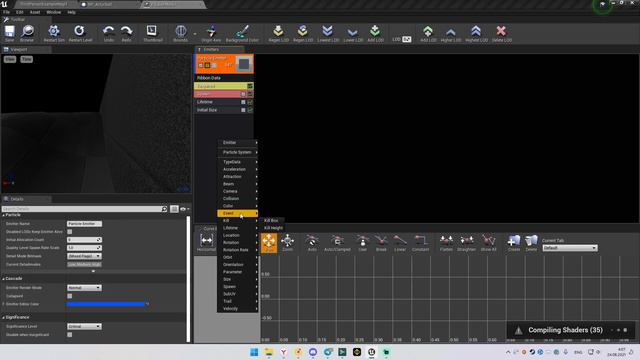Open the Detail Mode Bitmask dropdown
The height and width of the screenshot is (360, 640).
coord(84,256)
